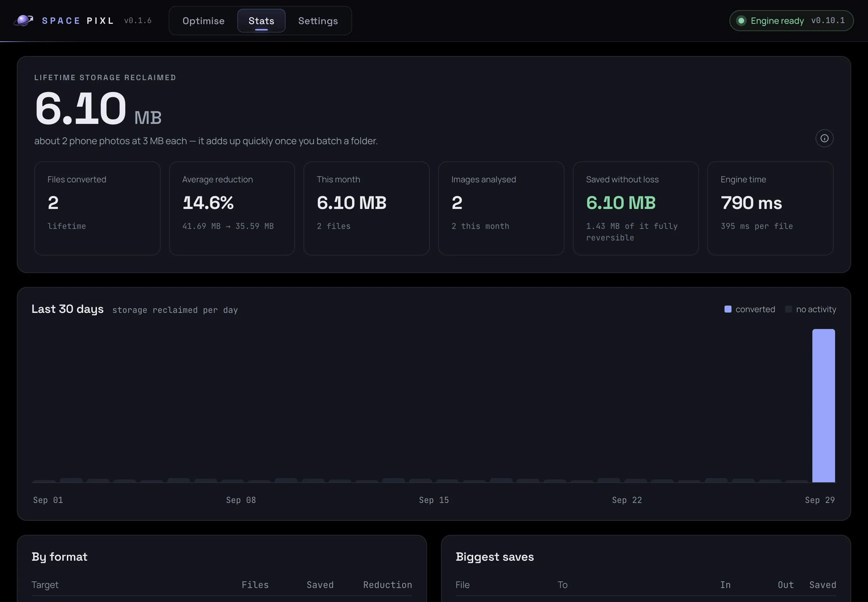The width and height of the screenshot is (868, 602).
Task: Click the Sep 15 axis label
Action: tap(434, 500)
